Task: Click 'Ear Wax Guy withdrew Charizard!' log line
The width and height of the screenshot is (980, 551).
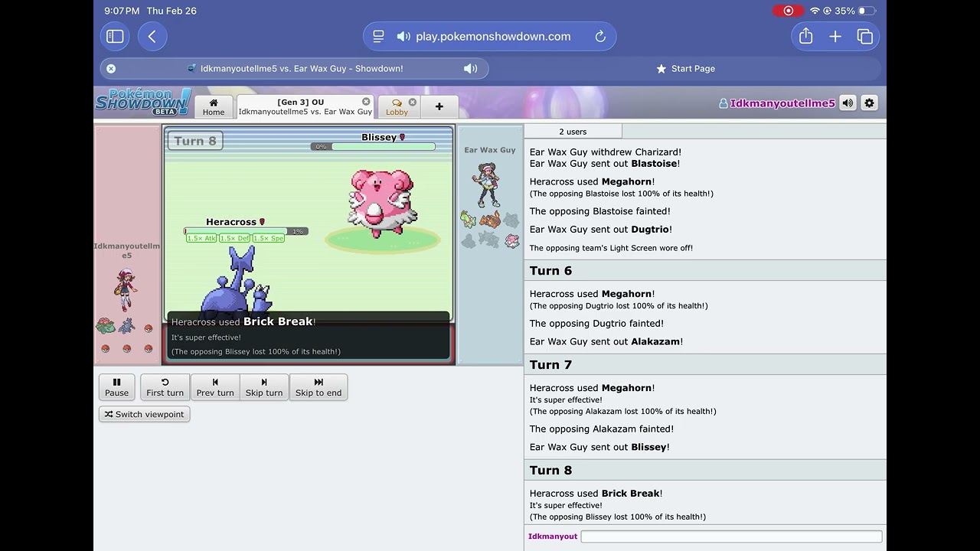Action: point(606,152)
